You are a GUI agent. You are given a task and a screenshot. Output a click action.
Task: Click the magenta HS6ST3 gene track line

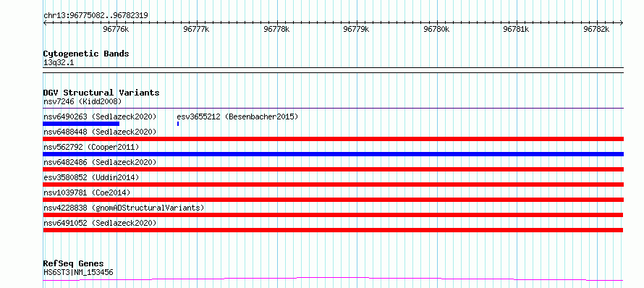[333, 279]
